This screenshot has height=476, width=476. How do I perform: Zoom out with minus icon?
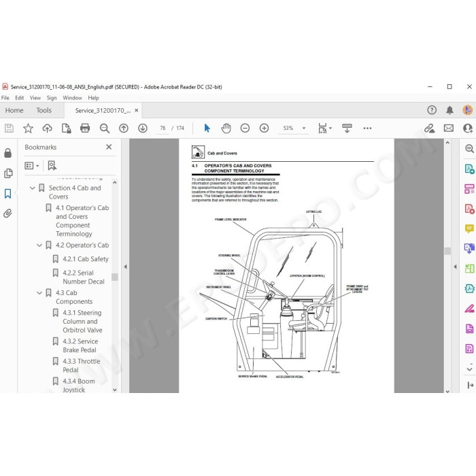tap(245, 128)
